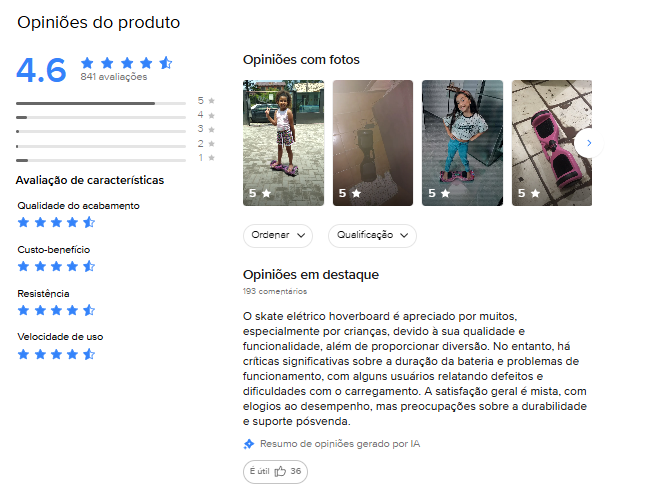The height and width of the screenshot is (494, 655).
Task: Click the 36 likes count
Action: tap(296, 471)
